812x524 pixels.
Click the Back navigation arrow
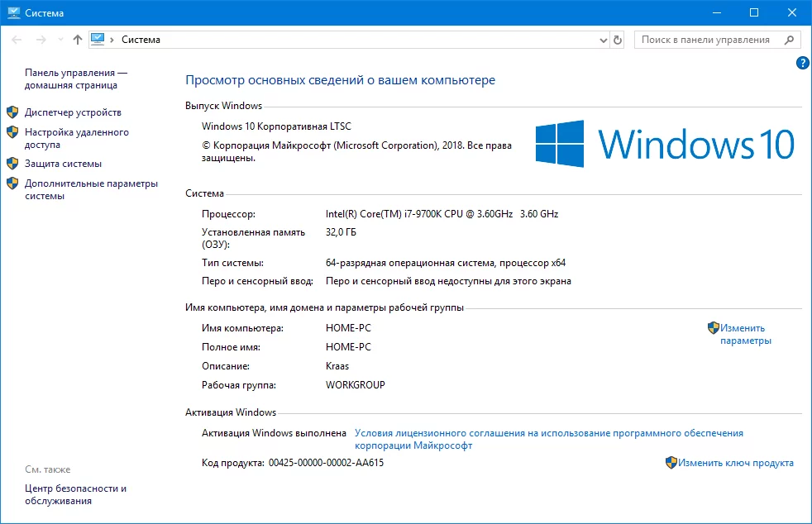click(17, 40)
